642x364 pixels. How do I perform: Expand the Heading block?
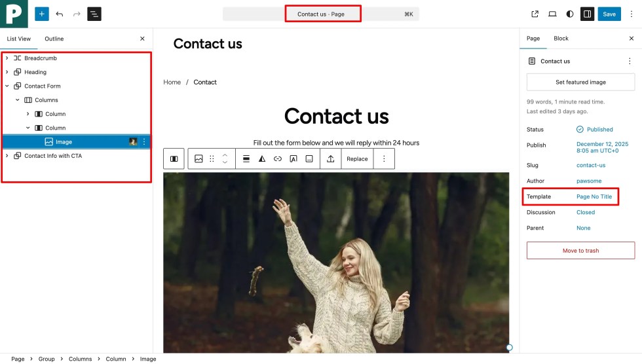(x=7, y=72)
